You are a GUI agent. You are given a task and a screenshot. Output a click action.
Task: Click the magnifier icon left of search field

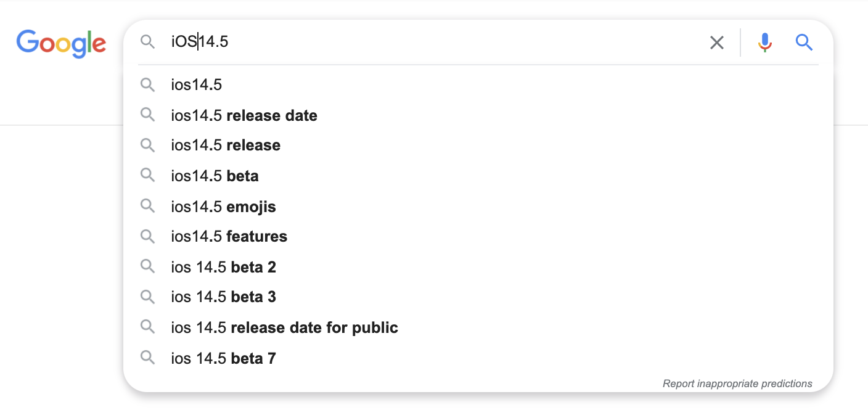tap(147, 42)
